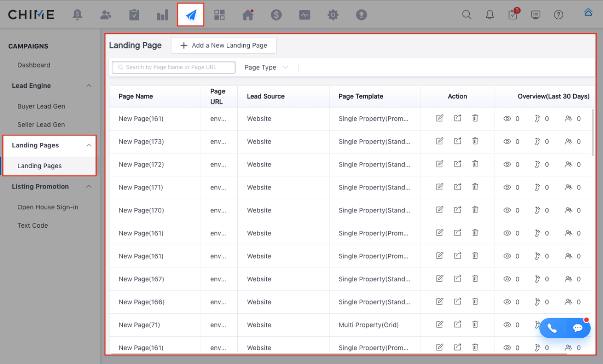Click the Multi Property(Grid) template cell
Image resolution: width=603 pixels, height=364 pixels.
[x=369, y=325]
